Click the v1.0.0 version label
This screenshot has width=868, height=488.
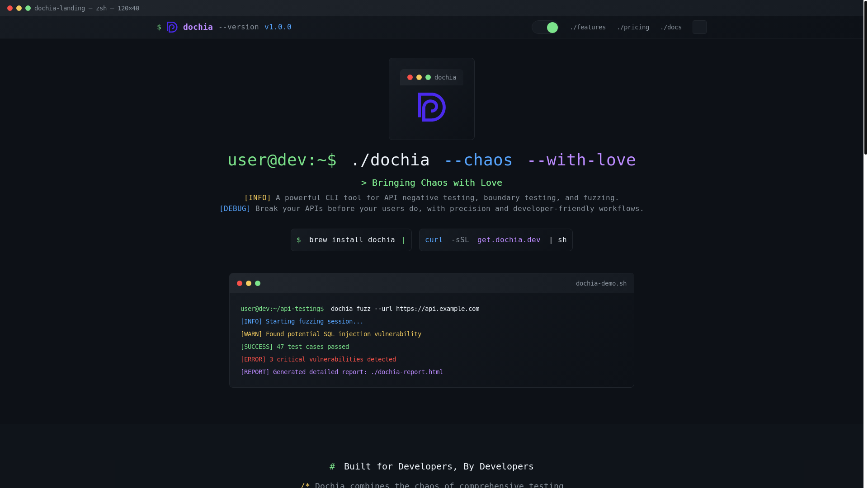point(278,27)
